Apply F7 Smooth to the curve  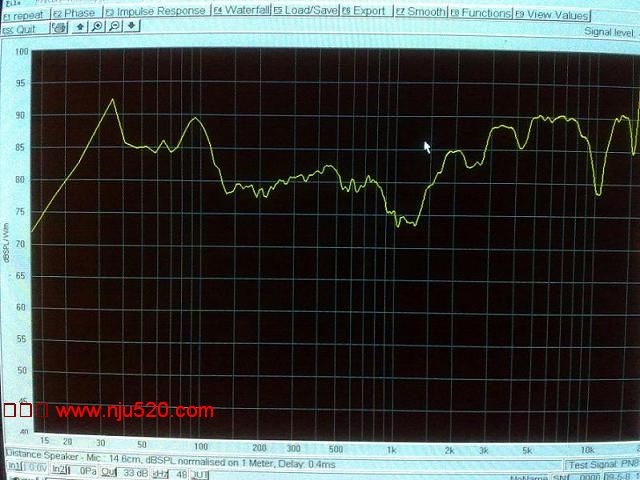click(421, 11)
